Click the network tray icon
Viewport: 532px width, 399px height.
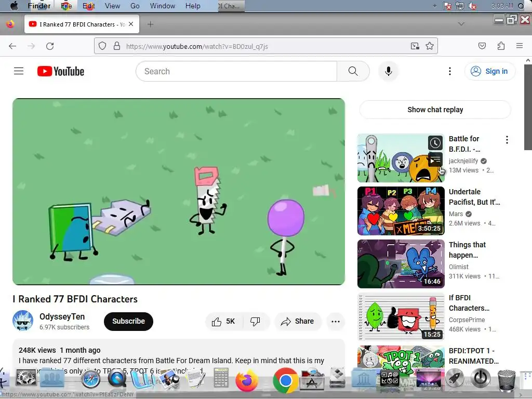(460, 6)
